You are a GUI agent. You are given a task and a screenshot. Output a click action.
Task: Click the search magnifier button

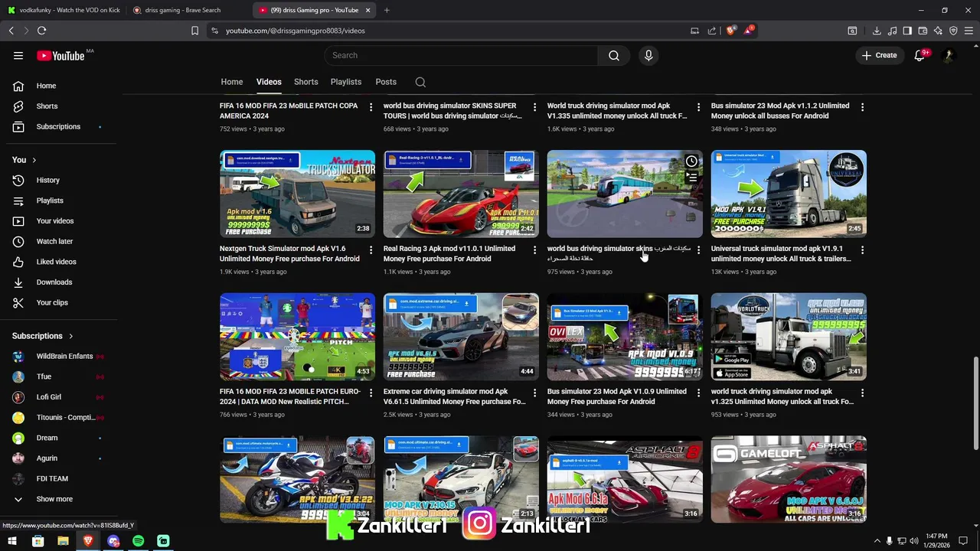click(x=614, y=55)
